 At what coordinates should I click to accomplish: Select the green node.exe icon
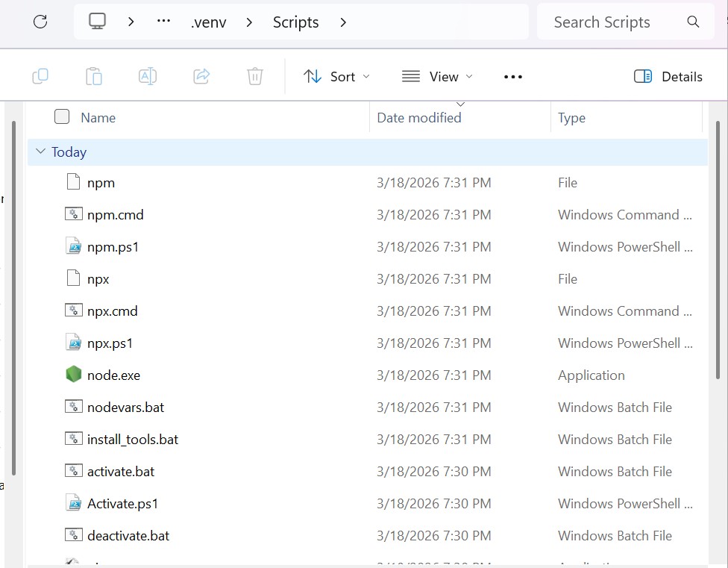[x=73, y=374]
